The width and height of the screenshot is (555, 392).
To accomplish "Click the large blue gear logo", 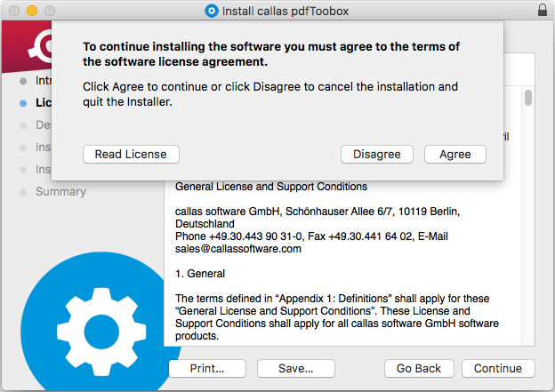I will [101, 321].
